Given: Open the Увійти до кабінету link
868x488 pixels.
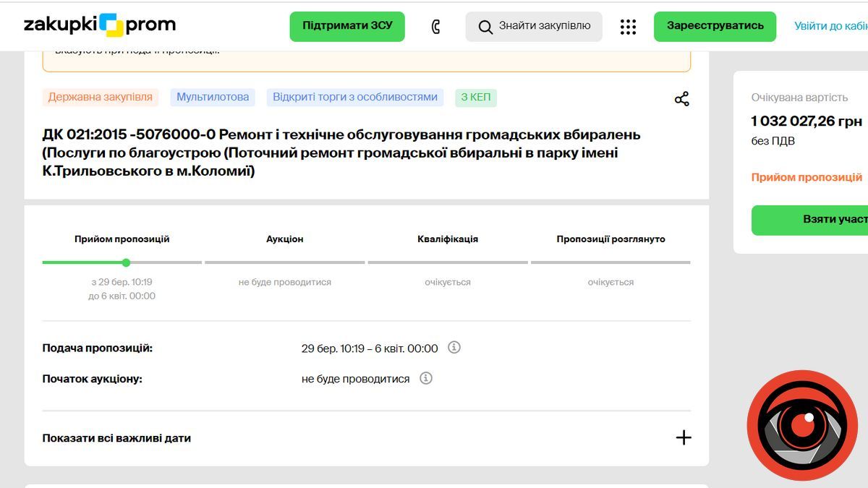Looking at the screenshot, I should (x=833, y=26).
